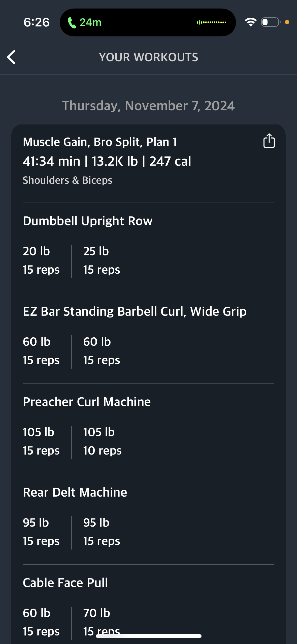
Task: Tap the Muscle Gain, Bro Split plan title
Action: click(100, 142)
